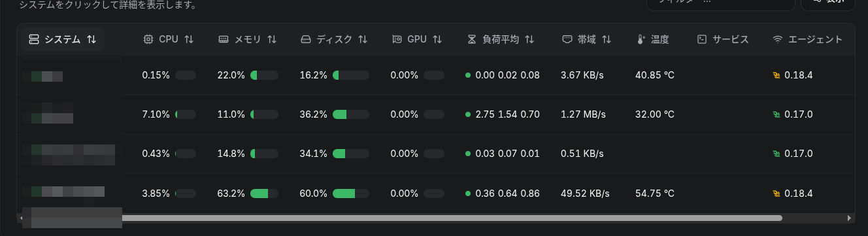Click the scrollbar's right arrow

(849, 218)
